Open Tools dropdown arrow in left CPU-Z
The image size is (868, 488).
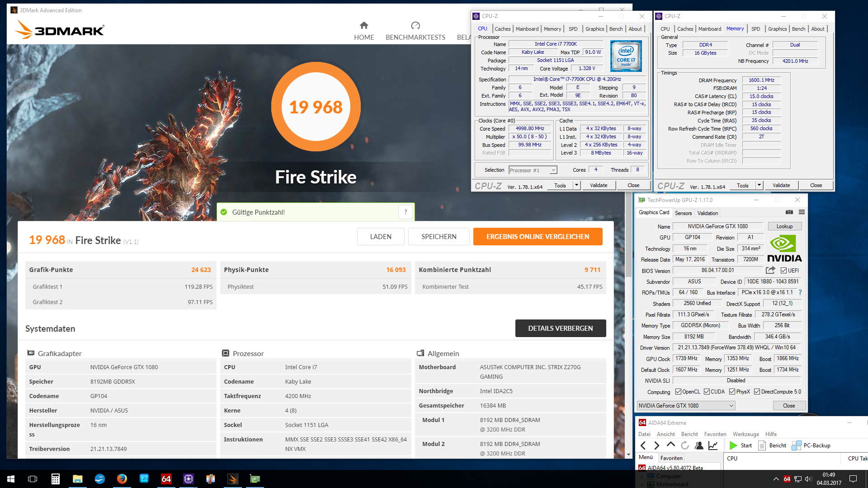pos(576,185)
